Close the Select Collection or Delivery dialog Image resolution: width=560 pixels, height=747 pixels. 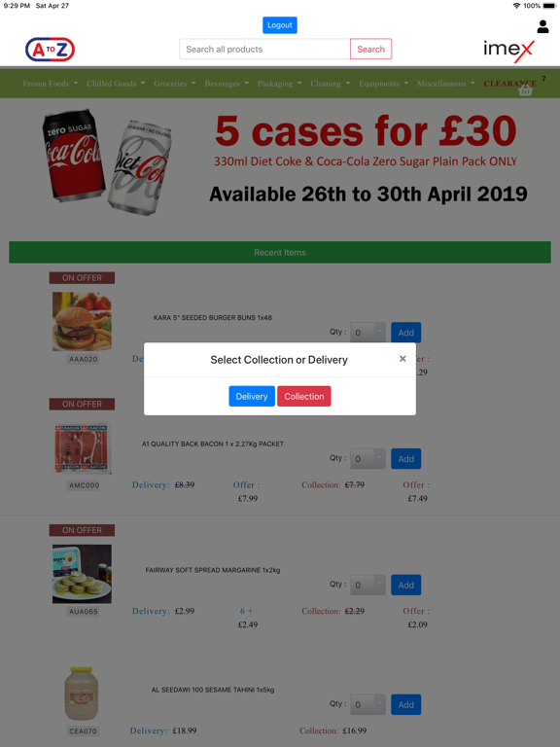[402, 359]
